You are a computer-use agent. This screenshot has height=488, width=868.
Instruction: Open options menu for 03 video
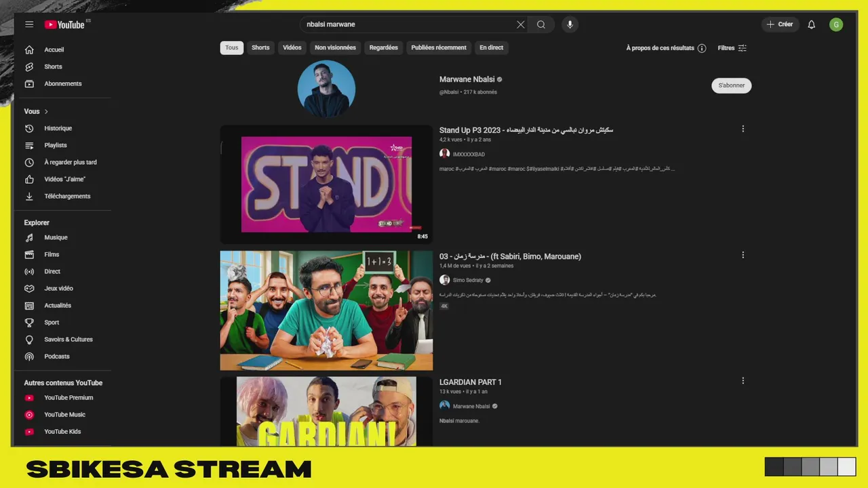pos(743,256)
